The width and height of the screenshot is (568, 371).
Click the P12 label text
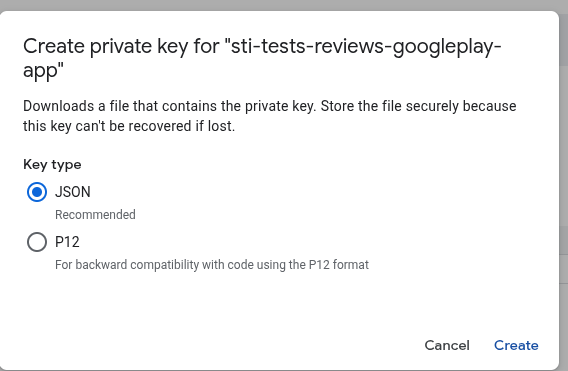click(x=67, y=242)
